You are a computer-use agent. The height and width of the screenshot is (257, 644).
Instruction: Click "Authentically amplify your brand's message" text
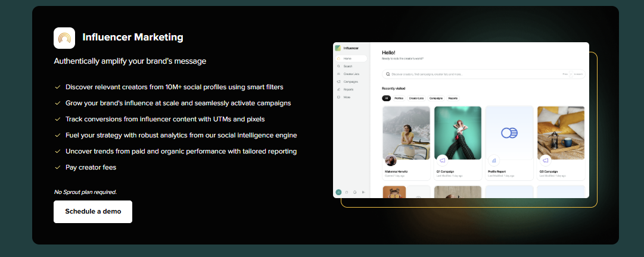[x=130, y=61]
